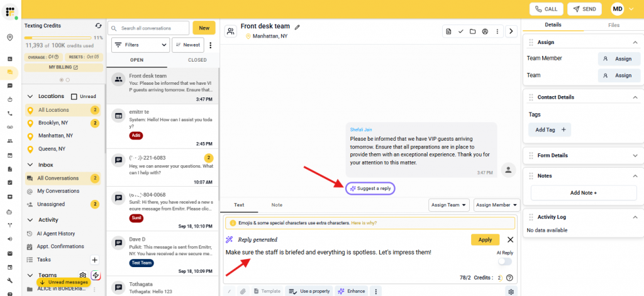Expand the Form Details section
Viewport: 644px width, 296px height.
coord(635,155)
